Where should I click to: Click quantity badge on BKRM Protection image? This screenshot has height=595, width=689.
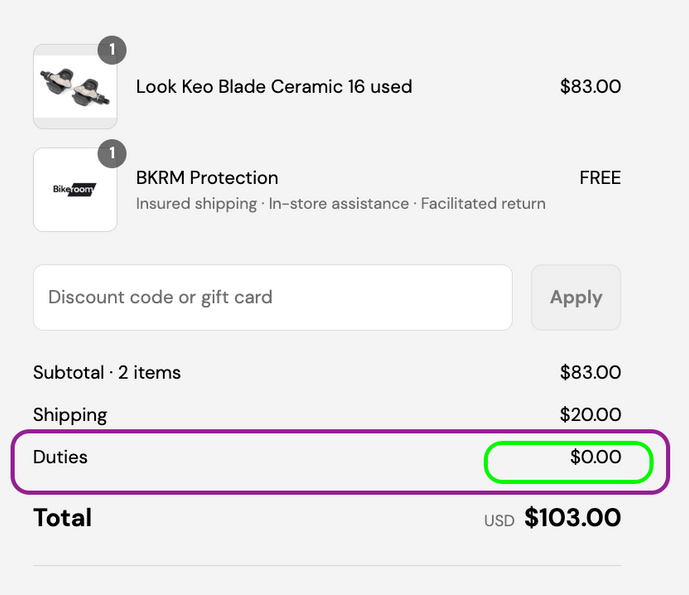[x=112, y=153]
